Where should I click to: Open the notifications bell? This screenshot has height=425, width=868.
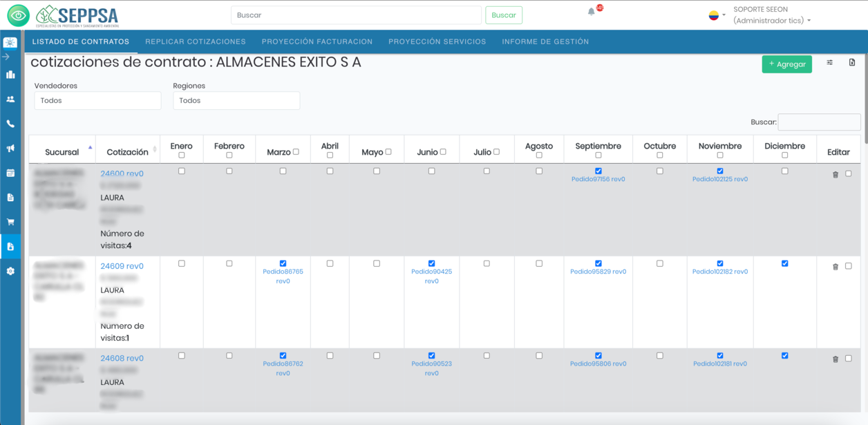point(592,12)
